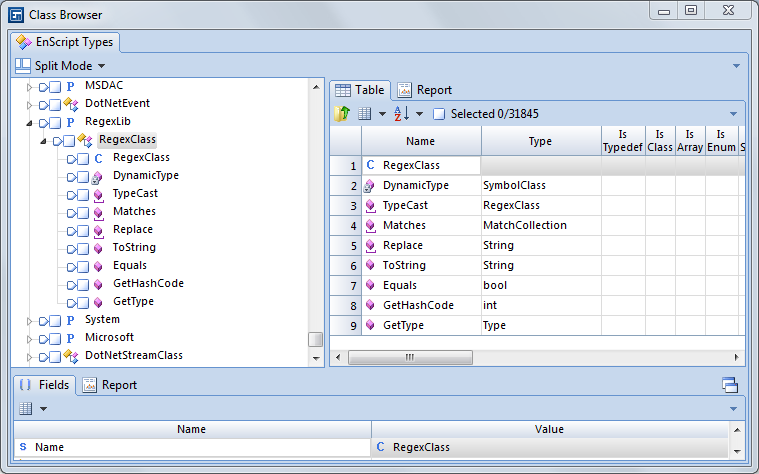
Task: Click the Name column header in the table
Action: point(421,141)
